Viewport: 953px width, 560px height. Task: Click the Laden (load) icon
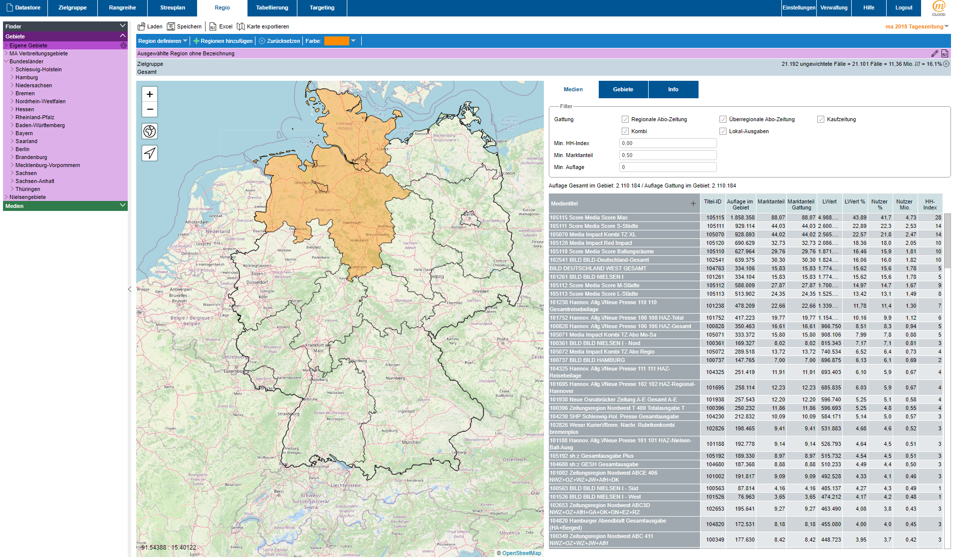click(142, 26)
